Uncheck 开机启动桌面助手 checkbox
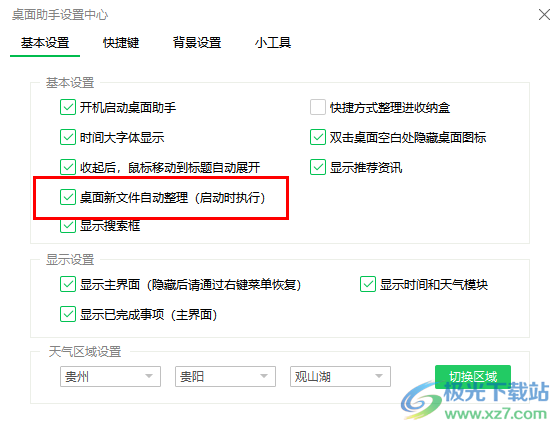 coord(68,107)
